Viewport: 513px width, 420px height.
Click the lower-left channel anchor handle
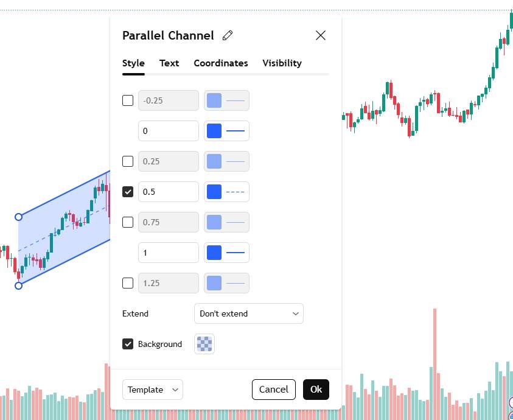tap(18, 285)
